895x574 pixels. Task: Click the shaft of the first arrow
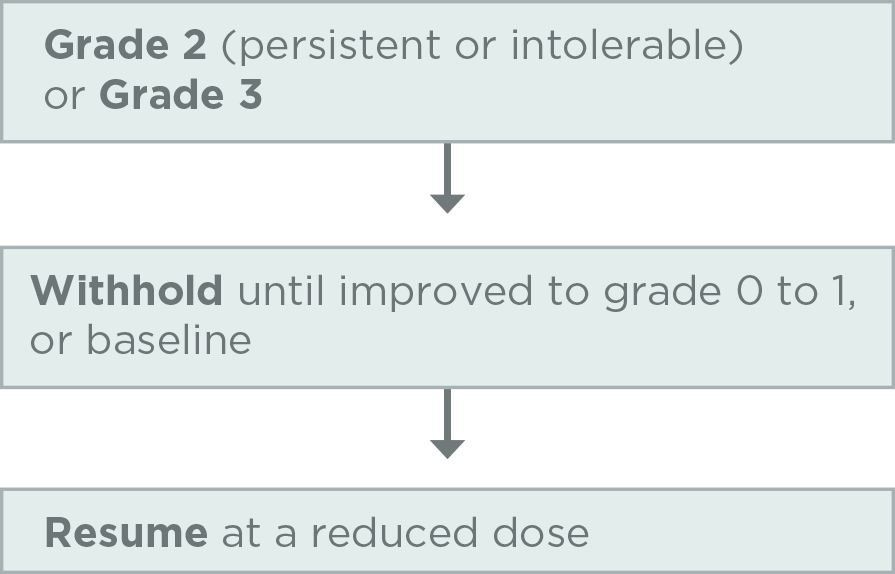tap(447, 166)
